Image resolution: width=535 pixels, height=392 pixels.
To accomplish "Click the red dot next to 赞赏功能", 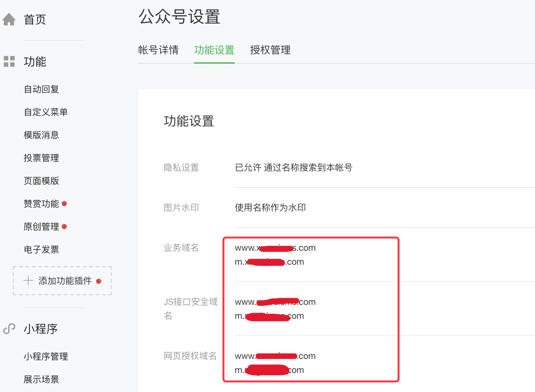I will pyautogui.click(x=64, y=204).
